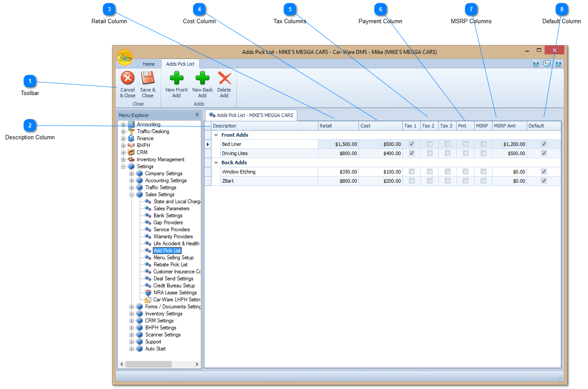Open Menu Selling Setup in the tree

[x=173, y=258]
